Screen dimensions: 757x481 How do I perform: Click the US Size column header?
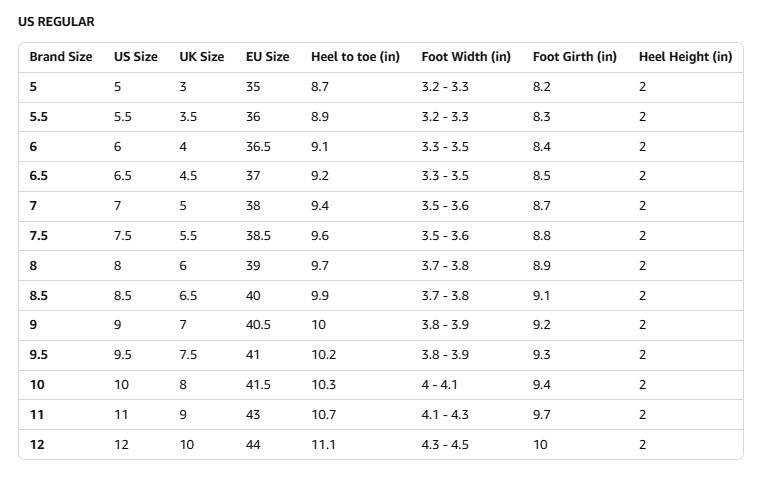136,57
